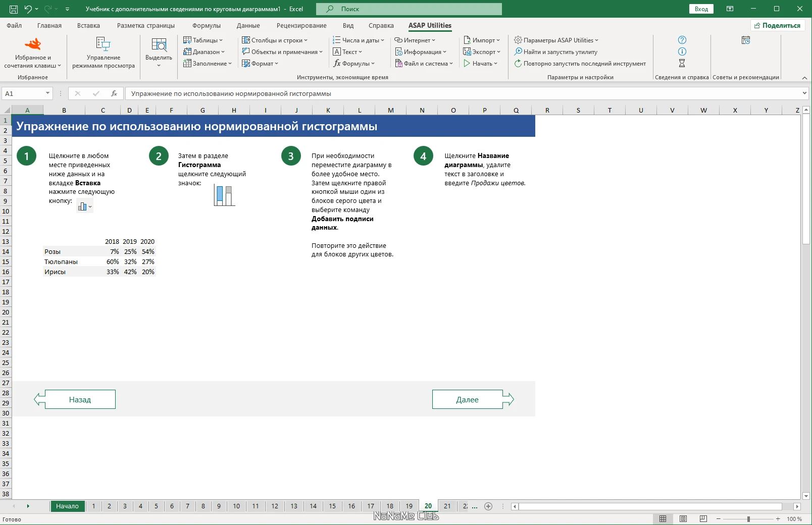The height and width of the screenshot is (525, 812).
Task: Open the Formulas ribbon tab
Action: [207, 25]
